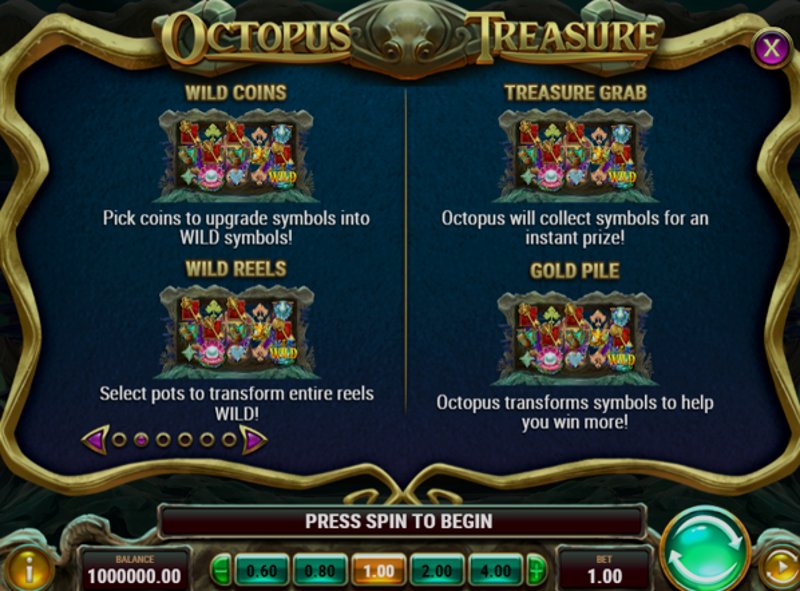The image size is (800, 591).
Task: Click the Gold Pile feature thumbnail
Action: point(575,338)
